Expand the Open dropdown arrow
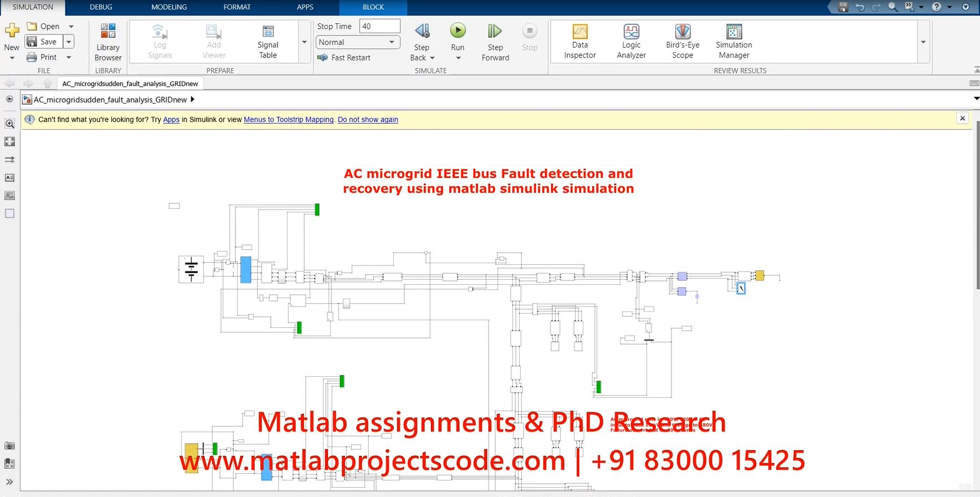 71,26
